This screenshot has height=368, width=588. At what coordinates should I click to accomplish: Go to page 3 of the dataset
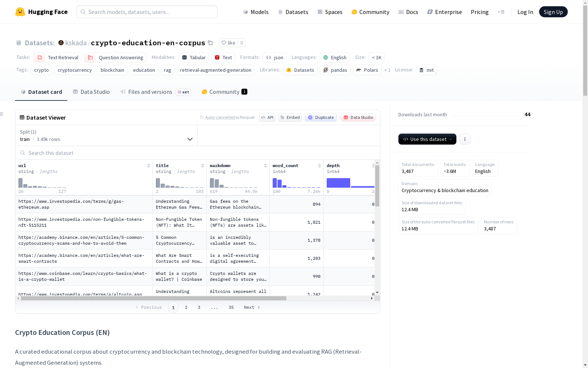click(199, 307)
